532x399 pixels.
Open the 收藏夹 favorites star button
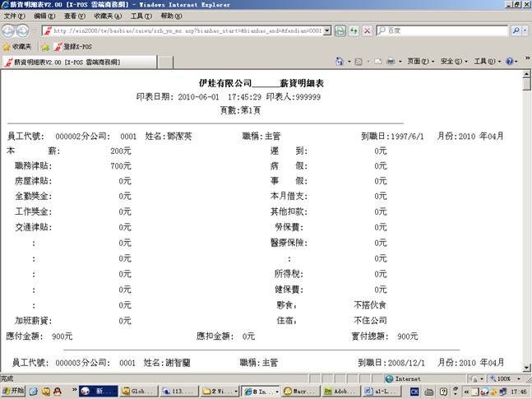pos(17,47)
